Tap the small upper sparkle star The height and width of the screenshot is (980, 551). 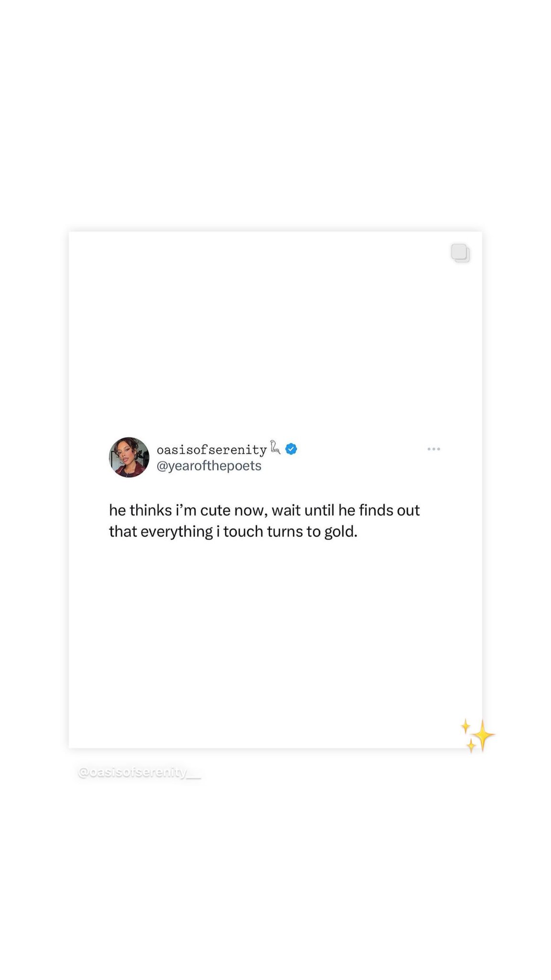click(465, 726)
